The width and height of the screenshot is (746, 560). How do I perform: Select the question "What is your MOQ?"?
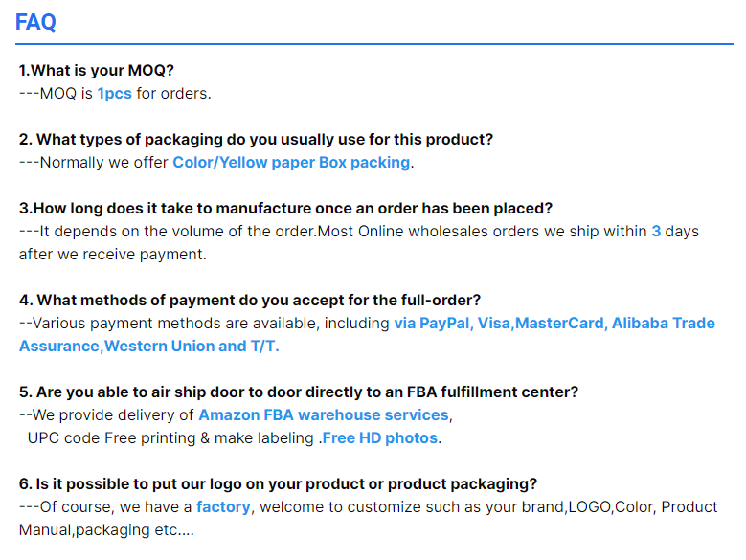[x=97, y=70]
